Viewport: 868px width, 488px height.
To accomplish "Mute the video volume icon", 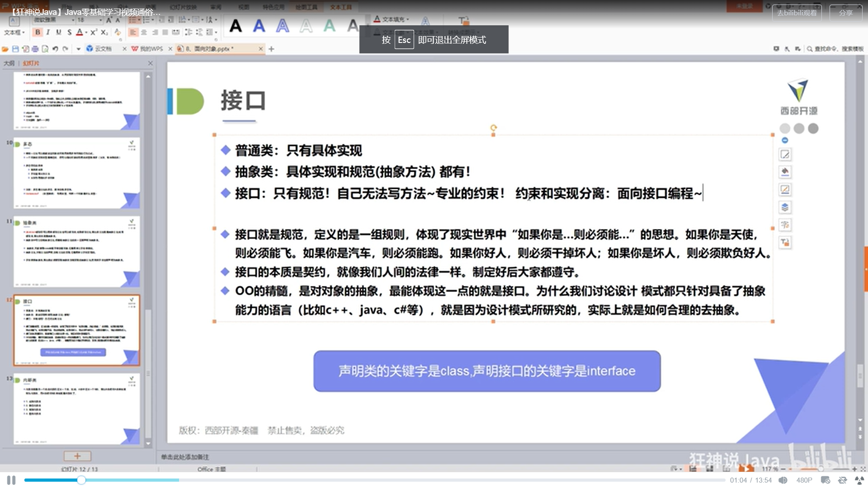I will pyautogui.click(x=783, y=480).
